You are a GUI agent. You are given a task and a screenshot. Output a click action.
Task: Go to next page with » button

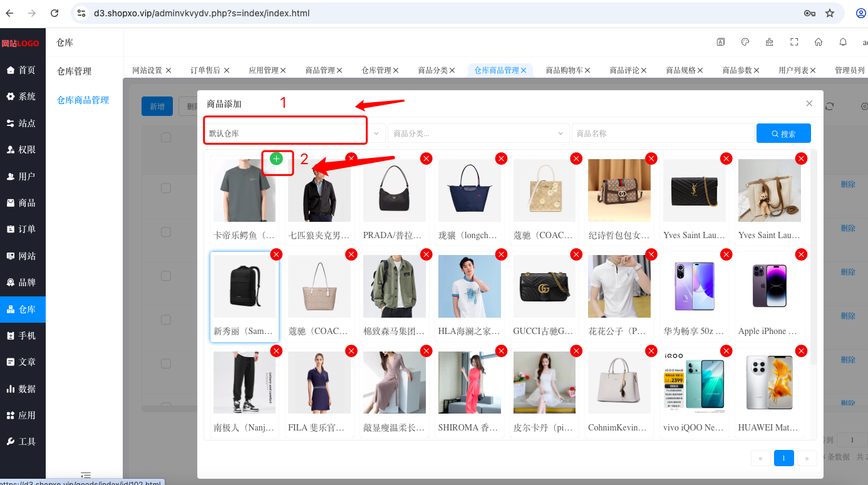(x=807, y=458)
